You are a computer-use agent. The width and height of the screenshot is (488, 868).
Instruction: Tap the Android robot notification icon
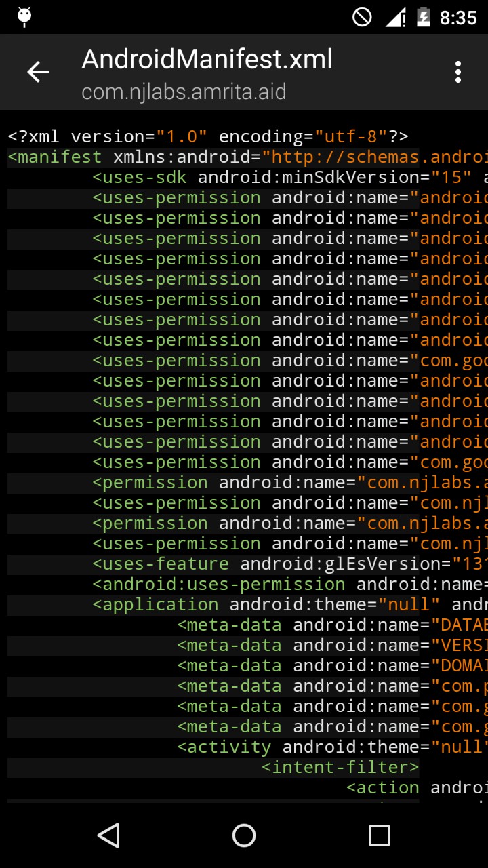pos(23,17)
